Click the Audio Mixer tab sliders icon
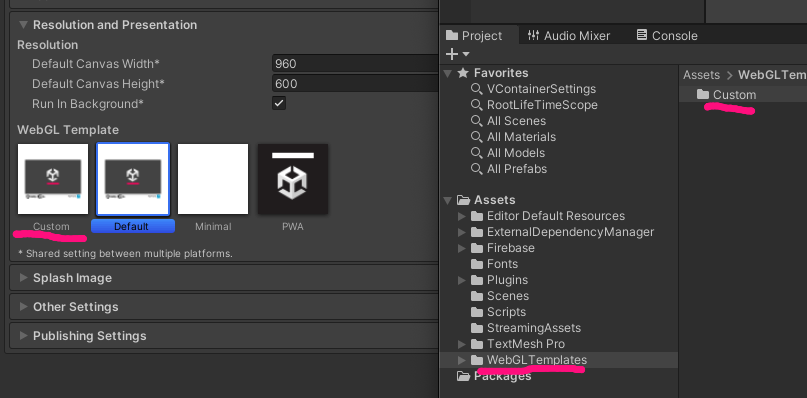 coord(533,35)
